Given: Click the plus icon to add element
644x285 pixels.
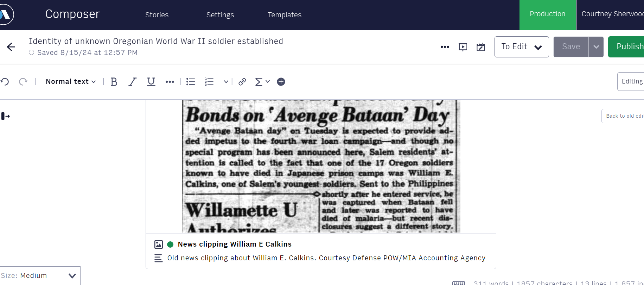Looking at the screenshot, I should click(281, 82).
